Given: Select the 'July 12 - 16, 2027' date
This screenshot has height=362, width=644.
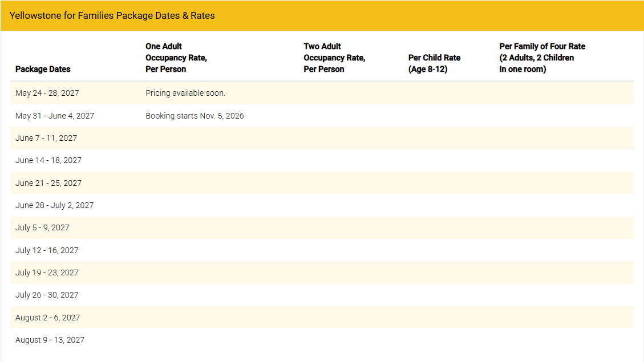Looking at the screenshot, I should pyautogui.click(x=47, y=250).
